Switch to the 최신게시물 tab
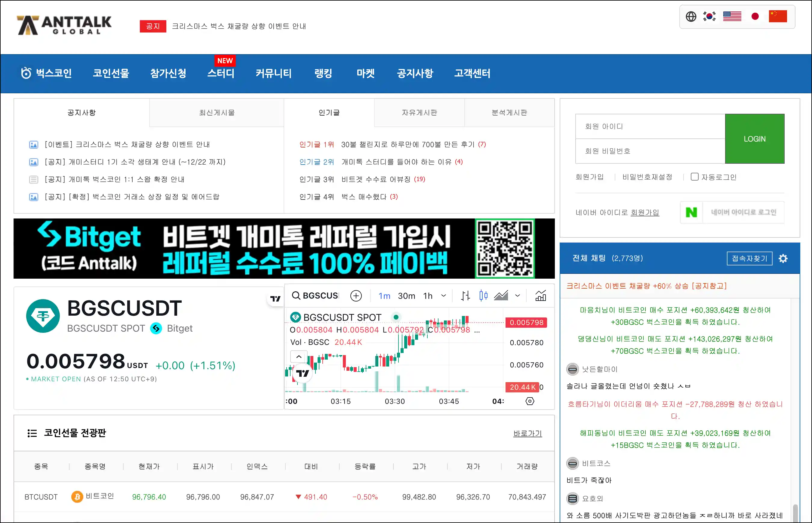Image resolution: width=812 pixels, height=523 pixels. point(217,113)
